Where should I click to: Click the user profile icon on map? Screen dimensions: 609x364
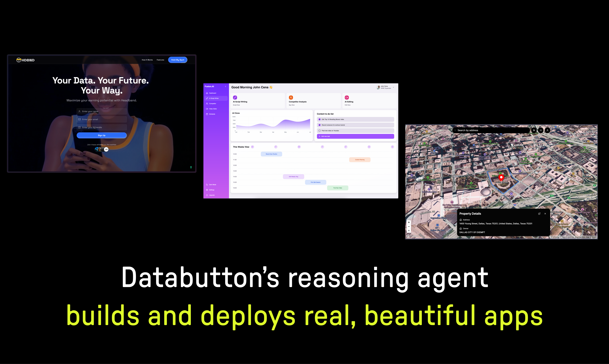(547, 130)
